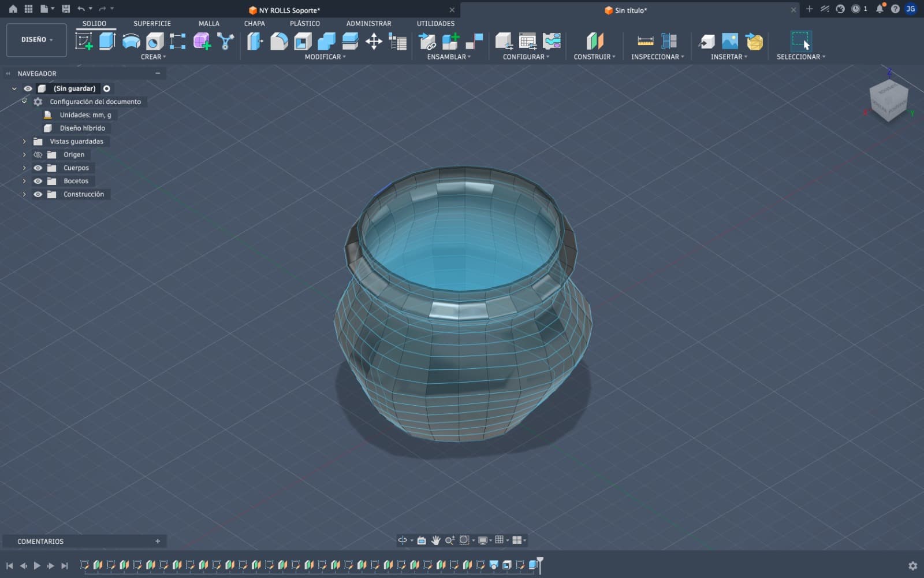Open notifications bell
This screenshot has width=924, height=578.
pyautogui.click(x=880, y=9)
